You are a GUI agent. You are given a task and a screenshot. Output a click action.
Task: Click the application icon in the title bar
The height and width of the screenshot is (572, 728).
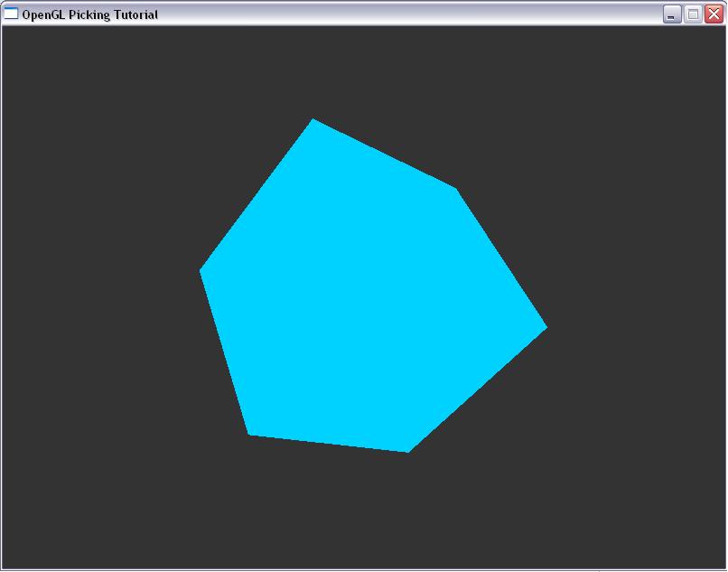coord(11,14)
